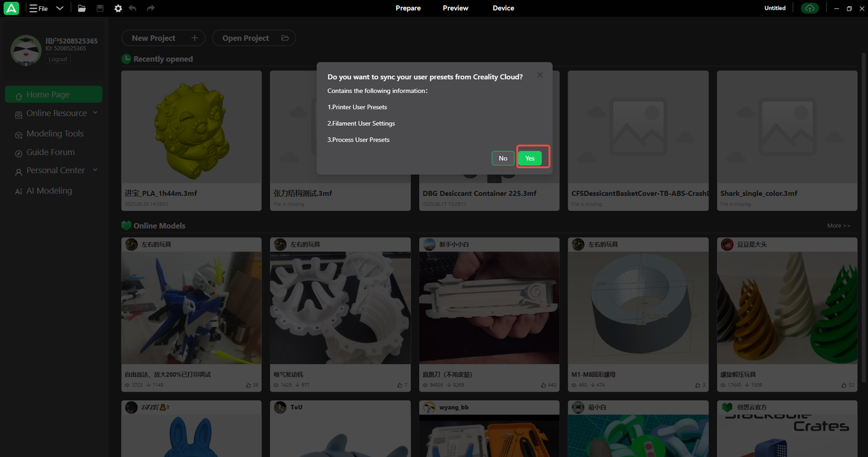Open AI Modeling in the sidebar

[x=49, y=191]
